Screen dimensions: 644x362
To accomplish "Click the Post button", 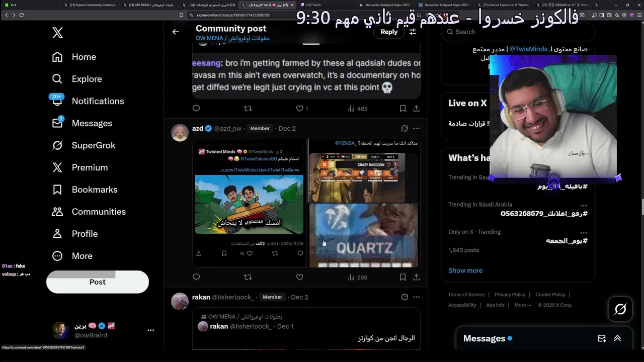I will click(x=98, y=282).
